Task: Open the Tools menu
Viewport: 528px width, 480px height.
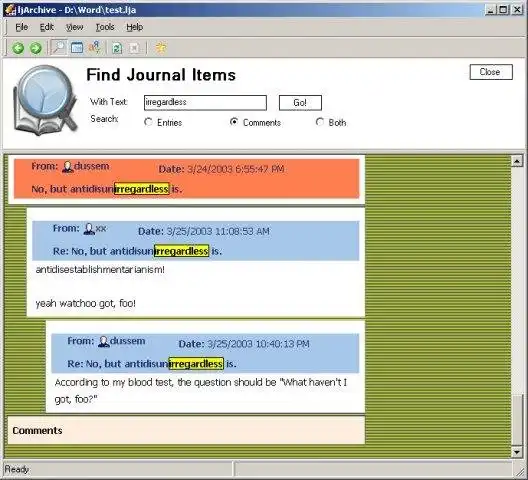Action: (105, 27)
